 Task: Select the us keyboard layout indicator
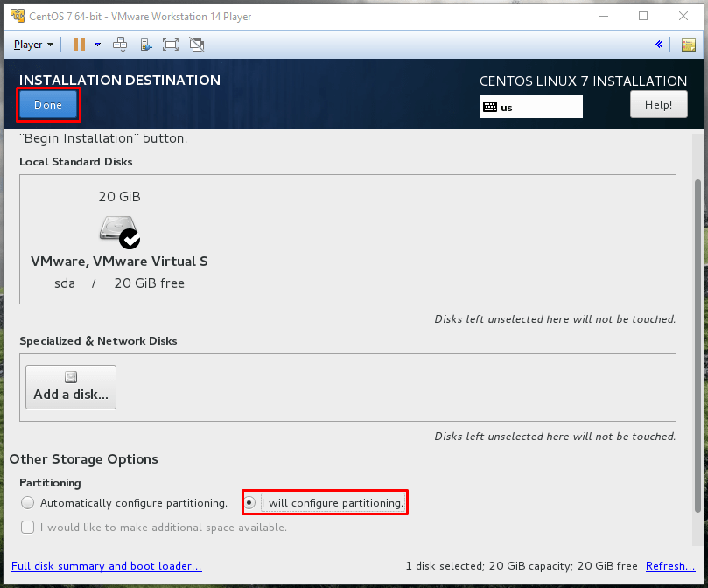pos(530,107)
